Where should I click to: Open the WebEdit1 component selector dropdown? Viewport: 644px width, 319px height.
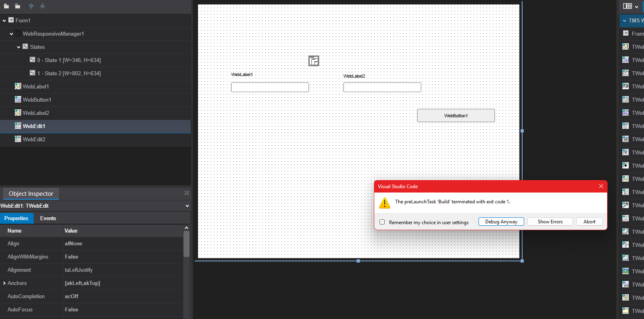click(x=187, y=206)
